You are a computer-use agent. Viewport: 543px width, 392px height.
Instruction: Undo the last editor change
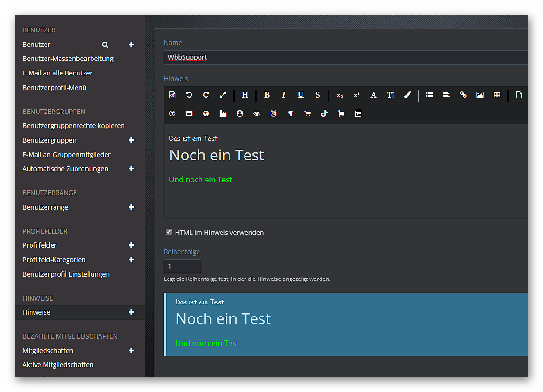coord(189,95)
